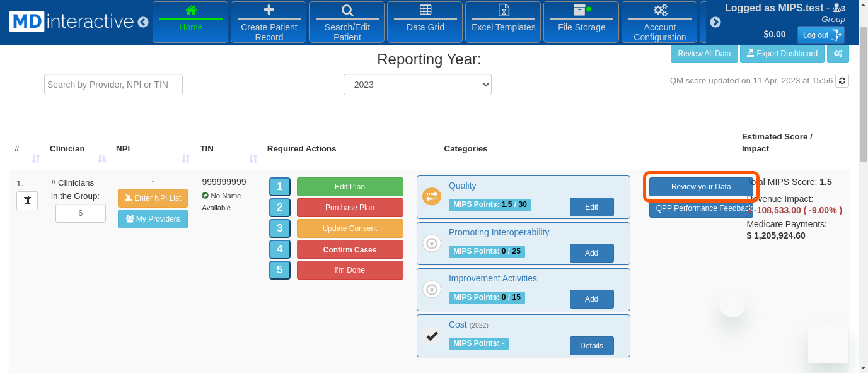The image size is (868, 373).
Task: Sort table by Clinician column
Action: (x=102, y=158)
